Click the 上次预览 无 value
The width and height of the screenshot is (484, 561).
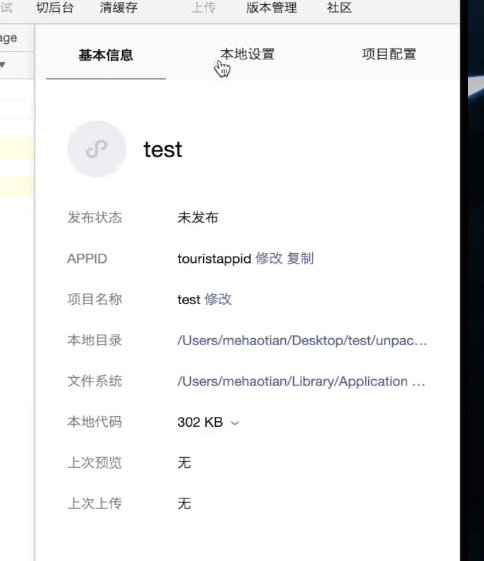click(x=184, y=463)
